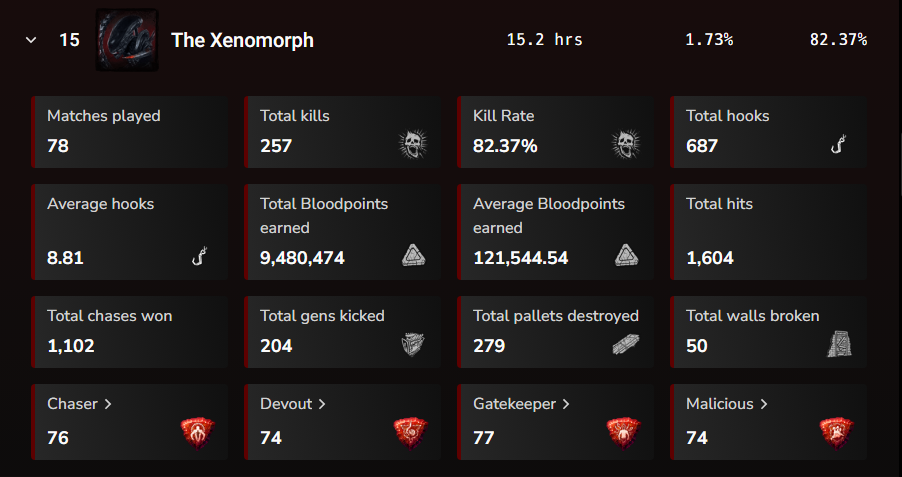Collapse The Xenomorph row chevron
This screenshot has height=477, width=902.
(31, 40)
